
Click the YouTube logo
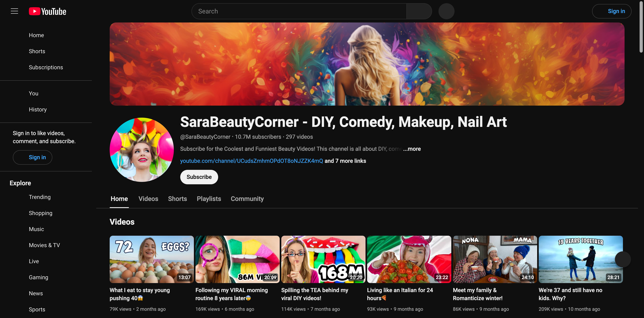48,11
